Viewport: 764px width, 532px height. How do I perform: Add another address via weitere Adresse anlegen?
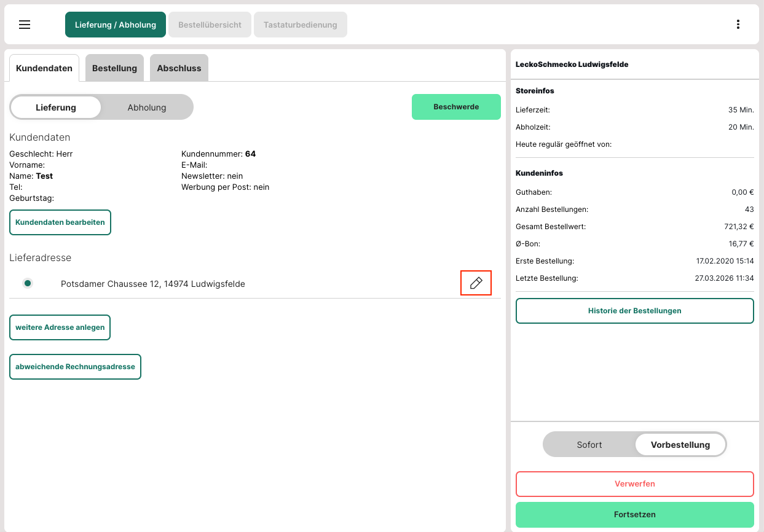tap(60, 327)
